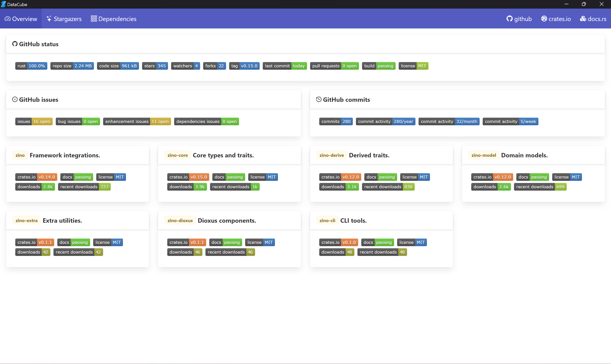Click the enhancement issues 11 open badge
This screenshot has width=611, height=364.
137,121
